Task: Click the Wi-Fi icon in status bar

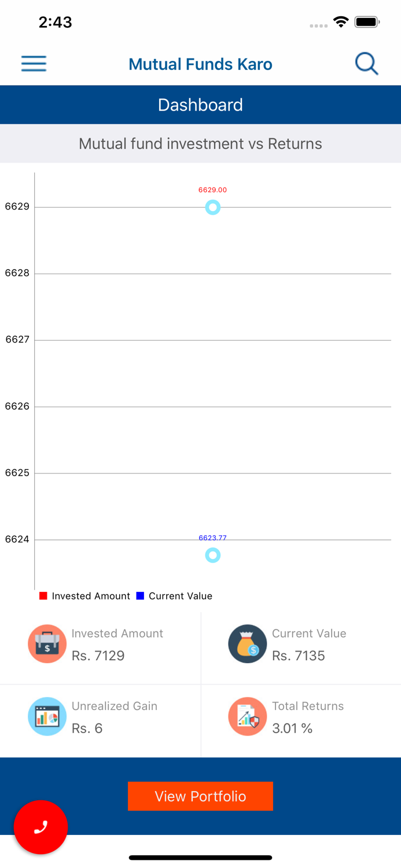Action: click(341, 21)
